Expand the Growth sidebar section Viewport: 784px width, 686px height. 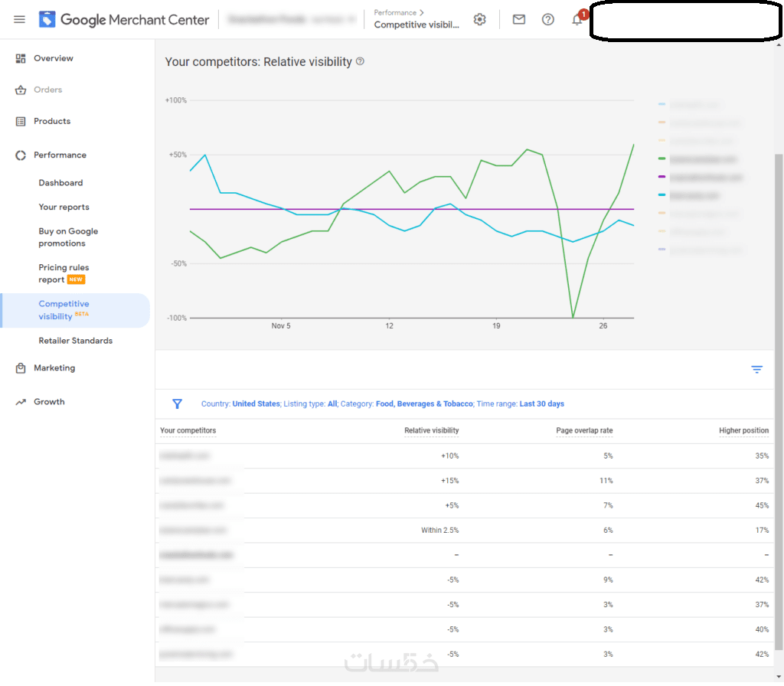pyautogui.click(x=49, y=402)
